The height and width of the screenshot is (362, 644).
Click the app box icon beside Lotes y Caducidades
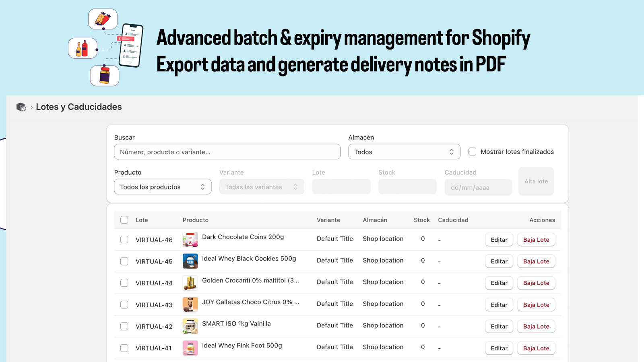[x=21, y=107]
